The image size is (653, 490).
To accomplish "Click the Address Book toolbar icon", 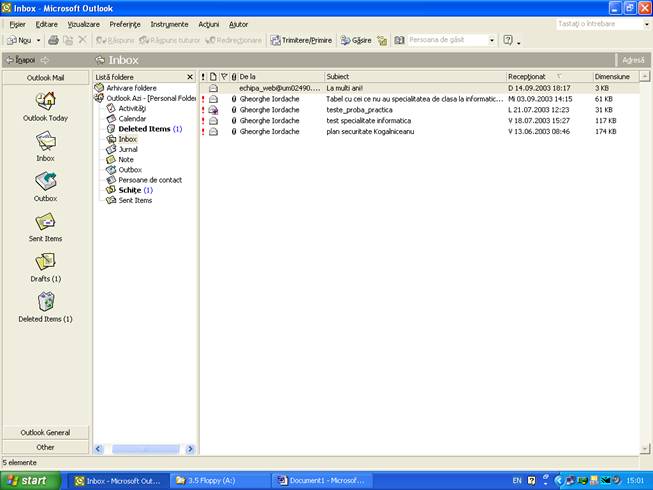I will 399,40.
